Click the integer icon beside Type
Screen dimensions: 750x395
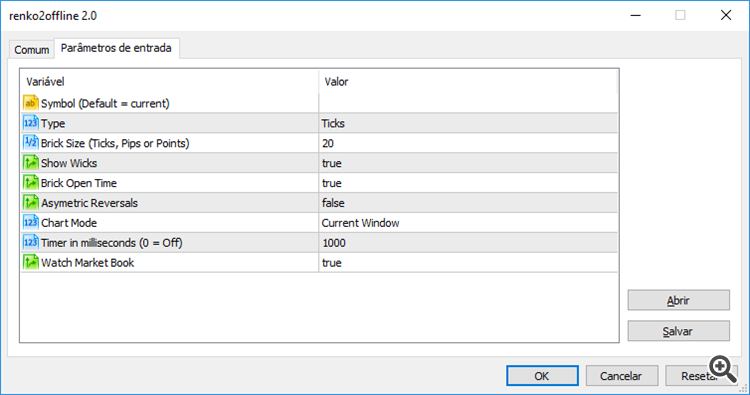[x=31, y=123]
